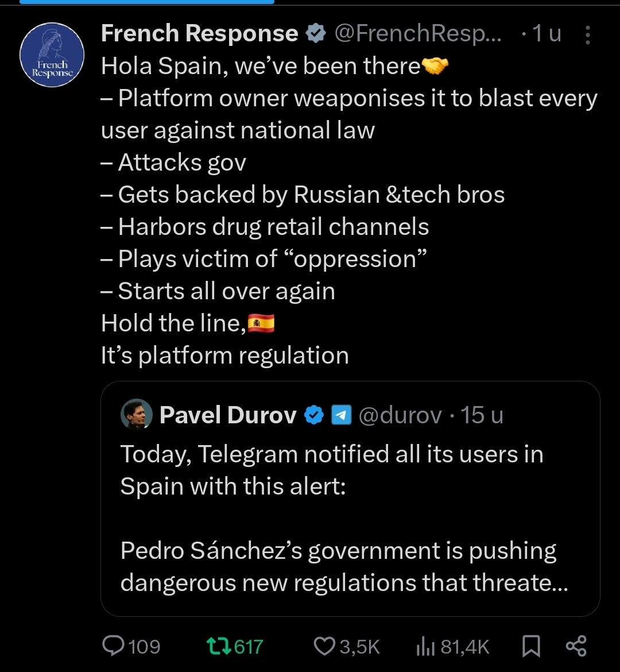Click the French Response profile avatar
This screenshot has height=672, width=620.
tap(52, 55)
